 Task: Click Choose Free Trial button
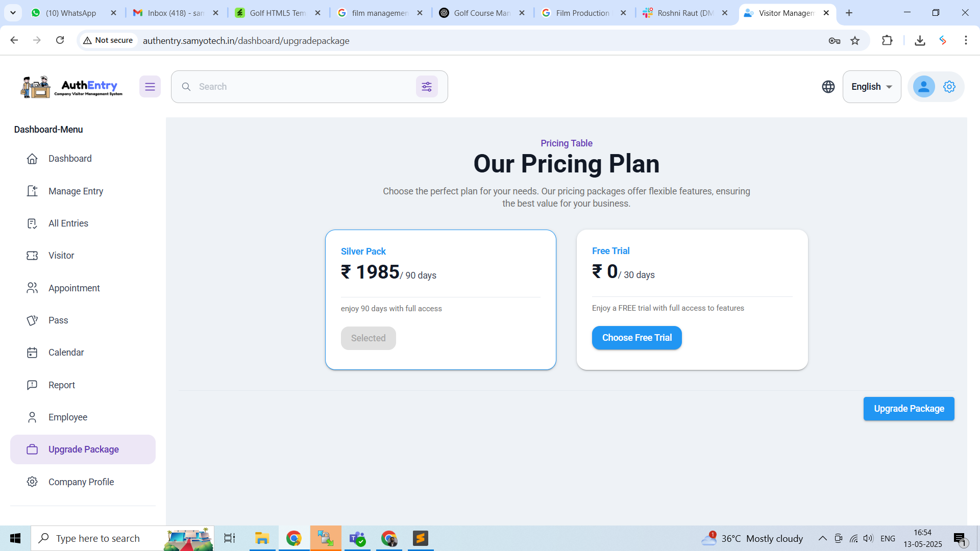point(636,338)
